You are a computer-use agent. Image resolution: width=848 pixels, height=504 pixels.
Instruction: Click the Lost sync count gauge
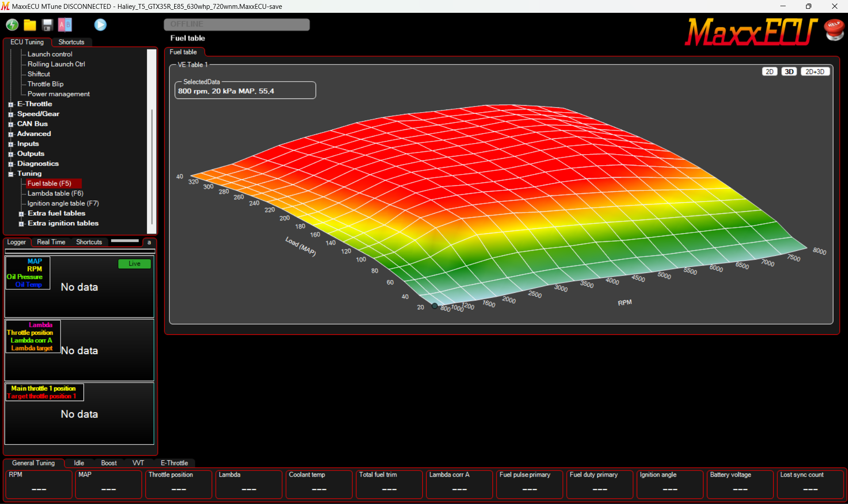click(810, 484)
